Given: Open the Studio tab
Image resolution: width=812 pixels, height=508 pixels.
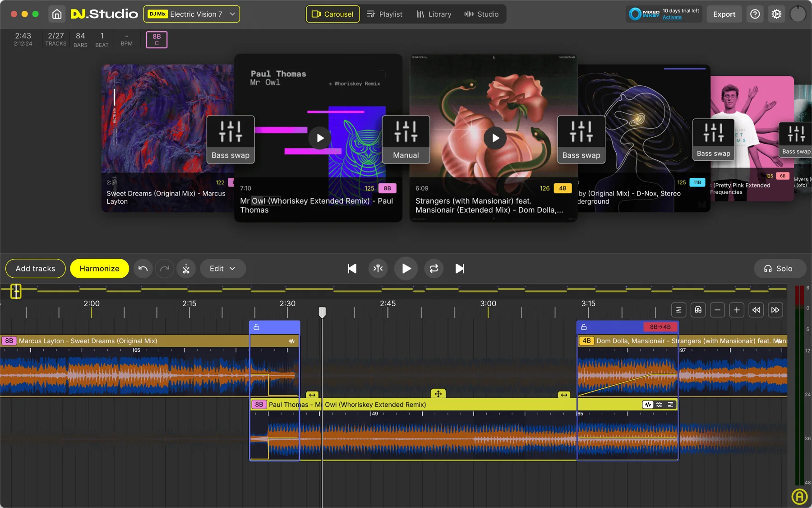Looking at the screenshot, I should pyautogui.click(x=481, y=14).
